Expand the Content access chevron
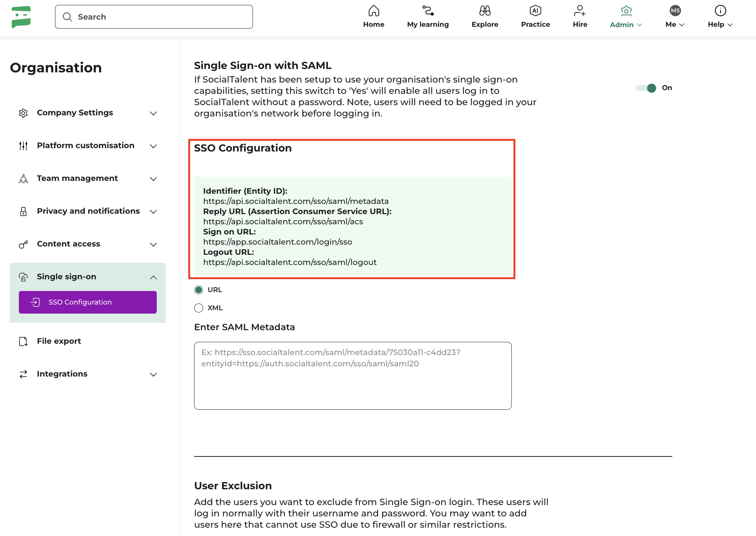756x536 pixels. tap(153, 245)
